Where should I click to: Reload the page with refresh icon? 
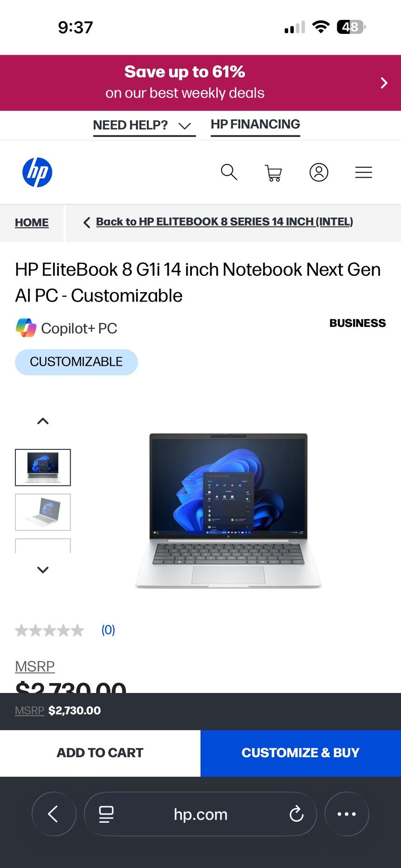pyautogui.click(x=296, y=814)
